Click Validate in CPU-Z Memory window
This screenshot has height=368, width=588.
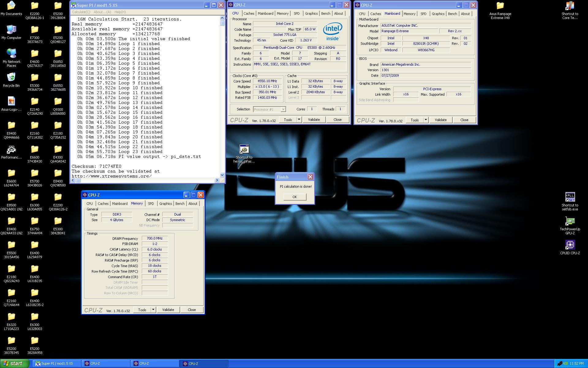tap(168, 310)
